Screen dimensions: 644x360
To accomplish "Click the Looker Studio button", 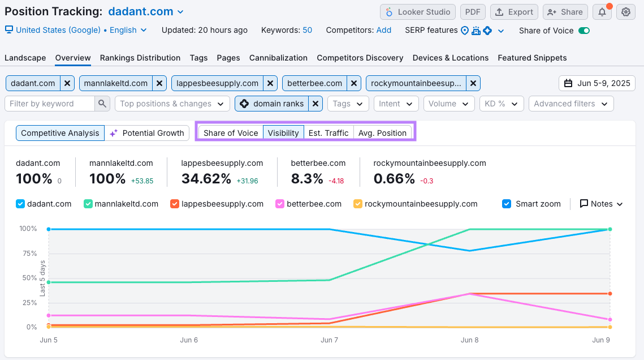I will [417, 11].
